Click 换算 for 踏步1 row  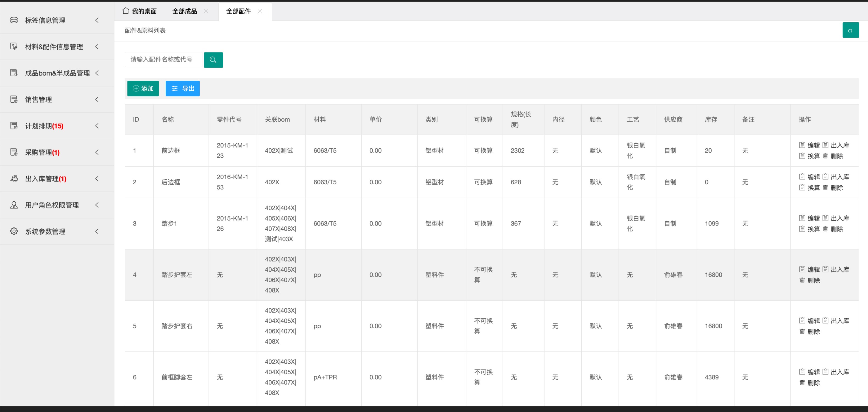[x=809, y=229]
